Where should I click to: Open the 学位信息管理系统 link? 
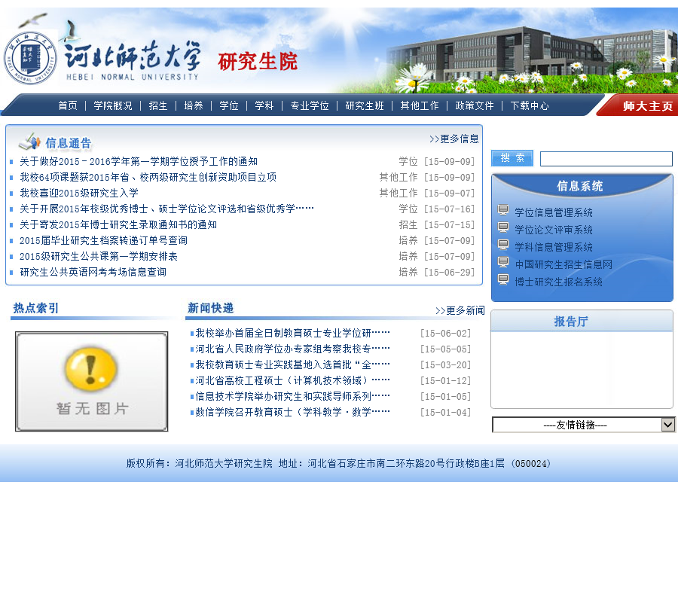coord(554,212)
